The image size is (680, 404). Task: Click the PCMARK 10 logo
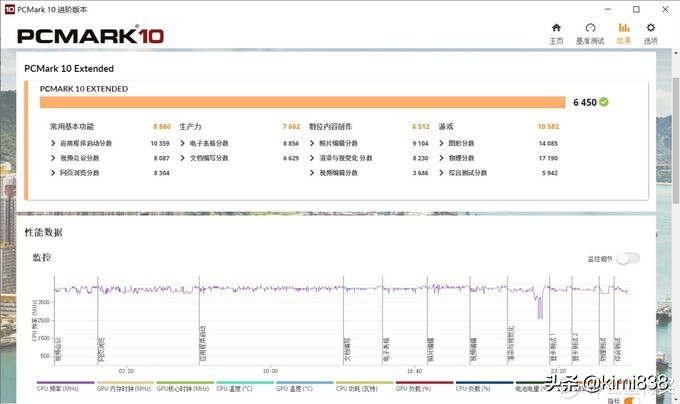pos(90,35)
